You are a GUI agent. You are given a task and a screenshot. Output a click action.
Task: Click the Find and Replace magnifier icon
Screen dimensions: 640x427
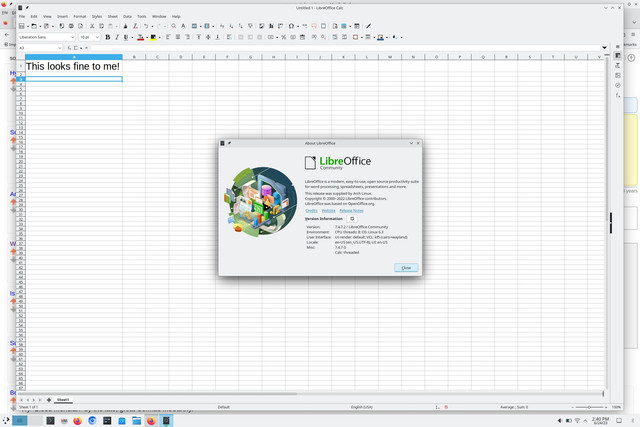(174, 26)
